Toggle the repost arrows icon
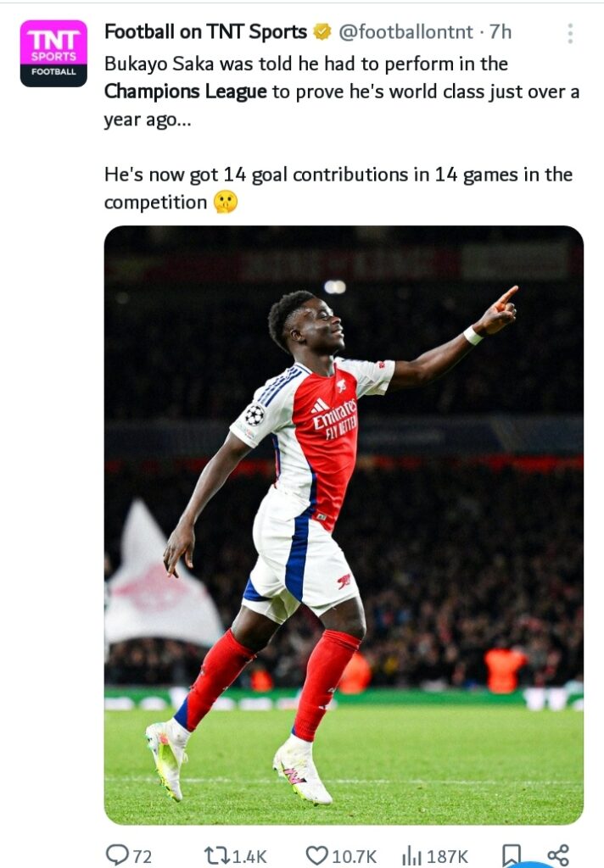The image size is (604, 868). pos(217,855)
